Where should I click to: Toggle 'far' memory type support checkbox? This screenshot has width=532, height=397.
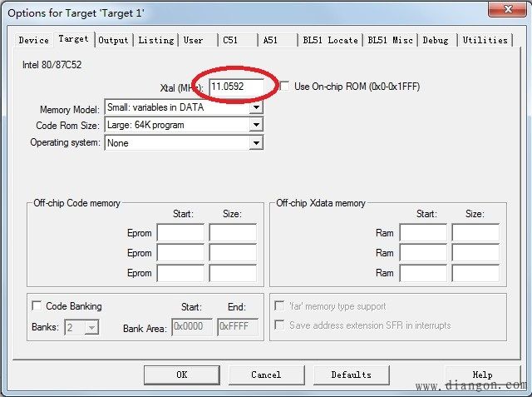tap(279, 305)
